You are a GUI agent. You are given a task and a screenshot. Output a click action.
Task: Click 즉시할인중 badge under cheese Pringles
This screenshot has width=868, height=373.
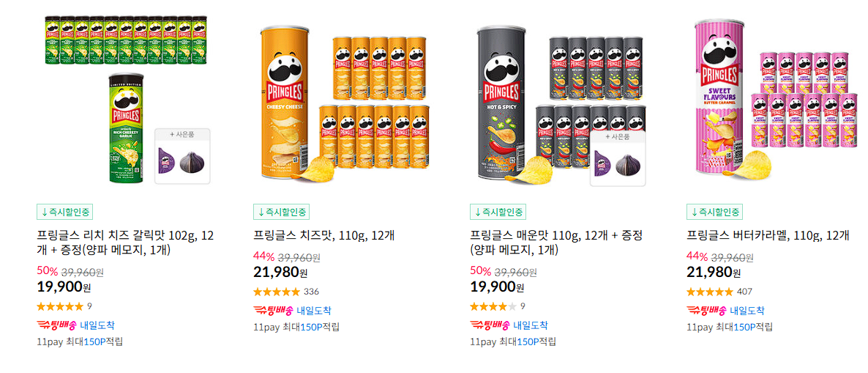coord(281,212)
